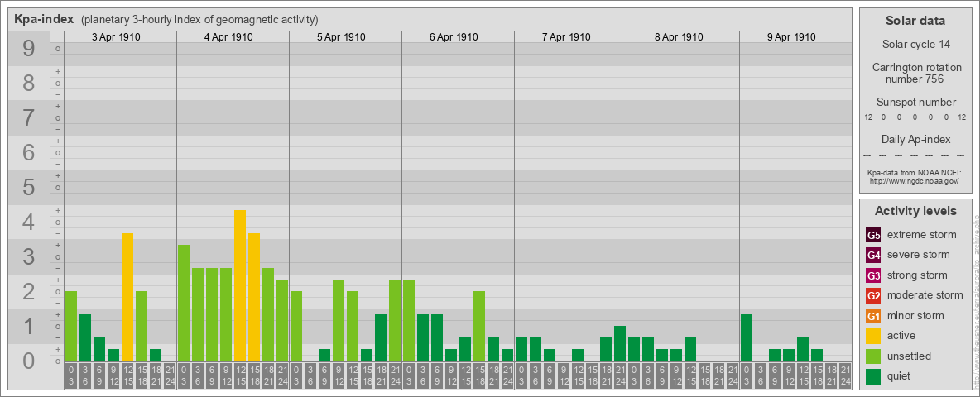
Task: Click the tallest yellow bar on 4 Apr 12-15
Action: pos(240,286)
